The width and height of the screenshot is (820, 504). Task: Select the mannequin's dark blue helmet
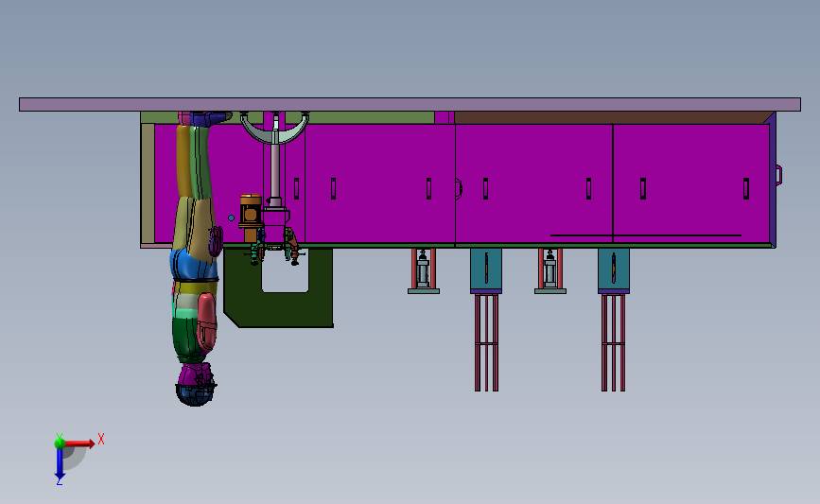point(195,394)
